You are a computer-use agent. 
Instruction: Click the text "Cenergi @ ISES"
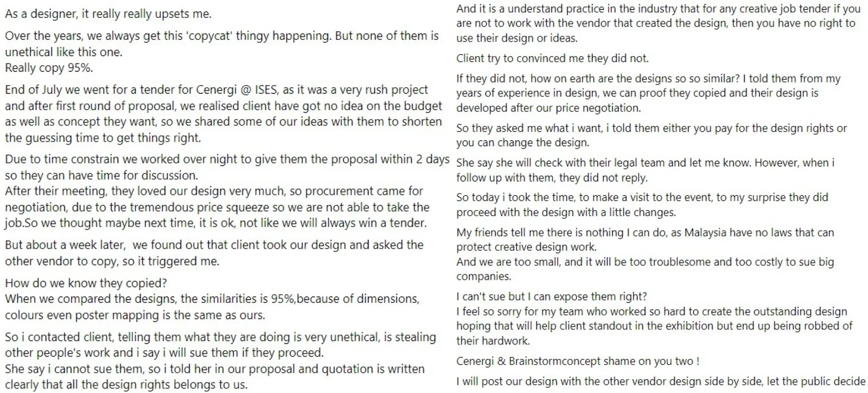209,90
